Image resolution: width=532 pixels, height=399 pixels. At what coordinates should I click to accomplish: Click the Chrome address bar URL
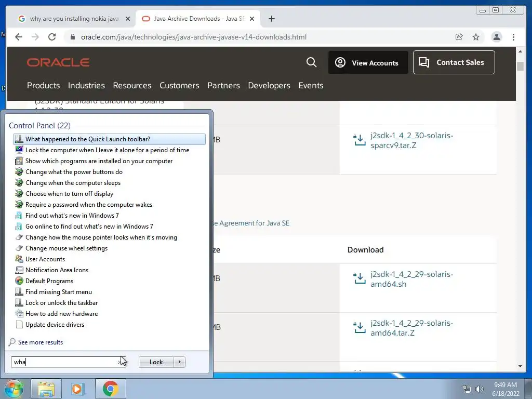point(193,37)
